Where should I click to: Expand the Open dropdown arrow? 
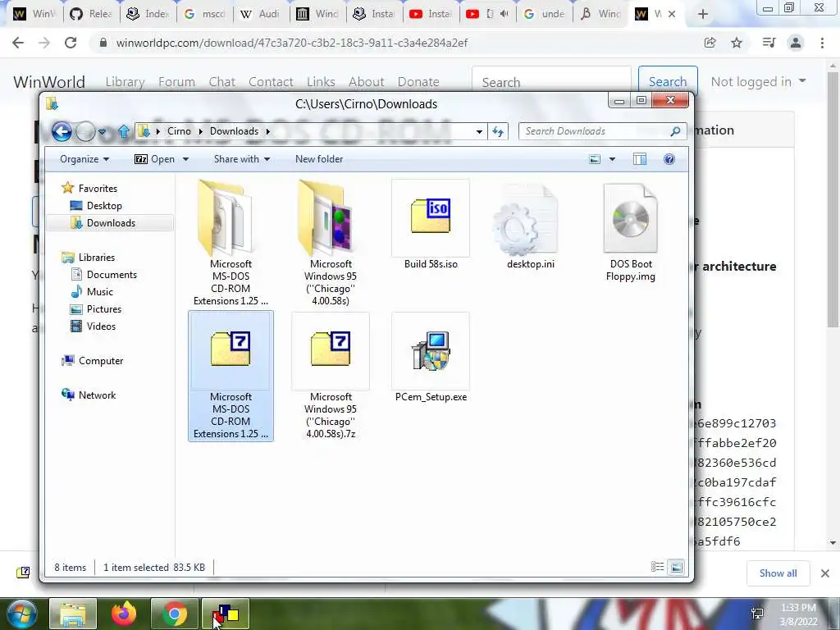(x=186, y=159)
